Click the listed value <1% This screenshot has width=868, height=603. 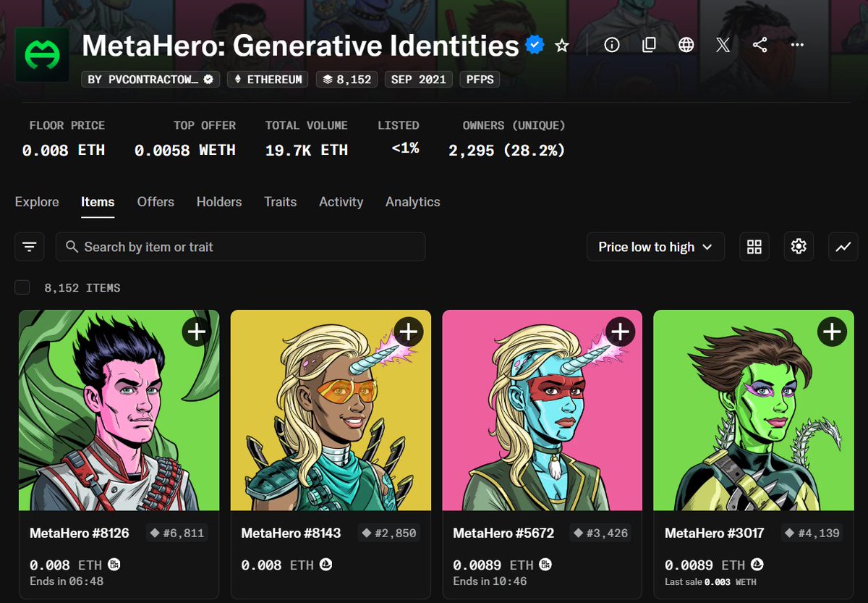405,148
